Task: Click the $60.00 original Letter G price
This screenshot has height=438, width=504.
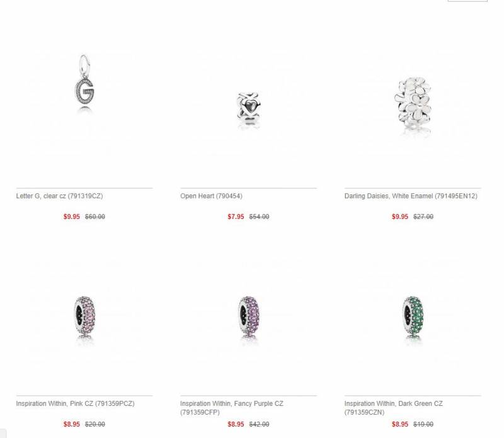Action: [95, 216]
